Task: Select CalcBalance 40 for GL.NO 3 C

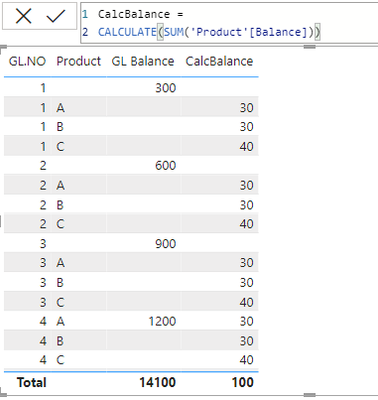Action: pyautogui.click(x=247, y=302)
